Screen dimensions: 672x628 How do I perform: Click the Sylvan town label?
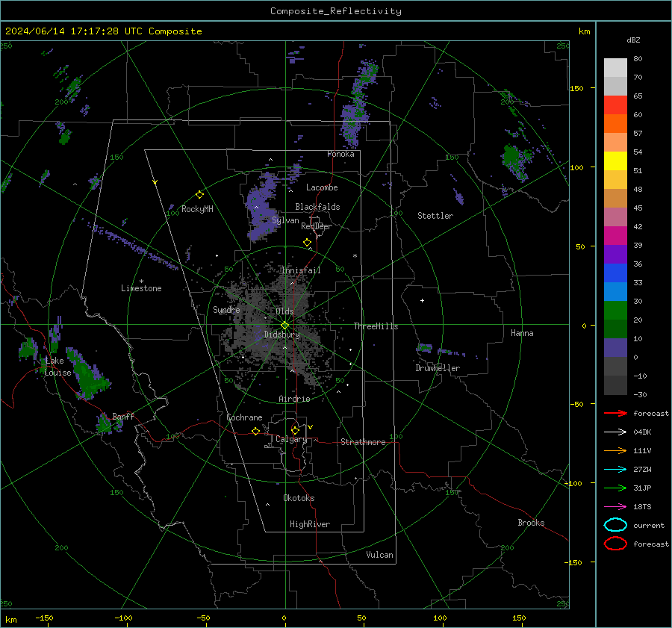(285, 220)
